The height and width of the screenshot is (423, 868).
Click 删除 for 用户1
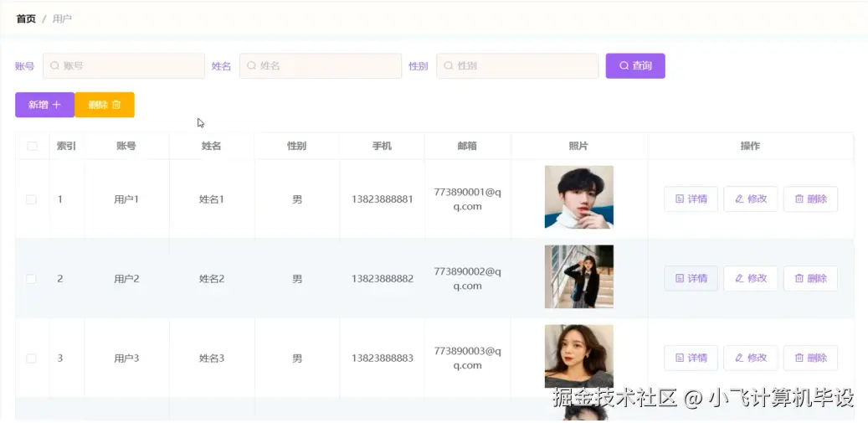[810, 199]
